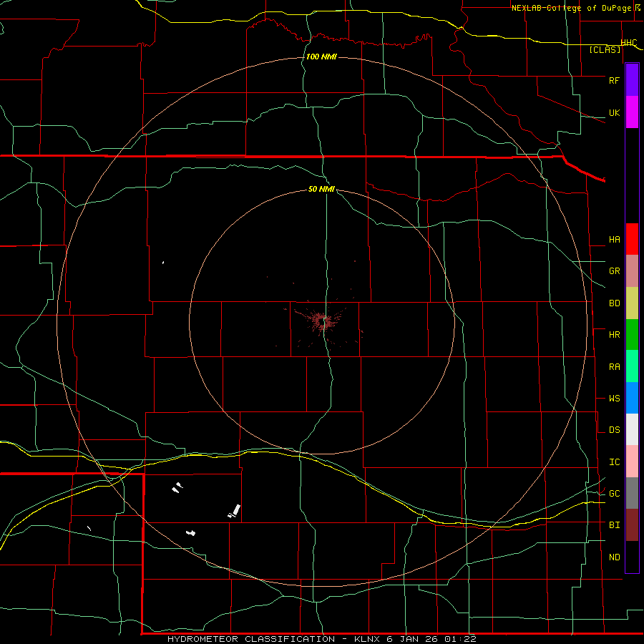644x644 pixels.
Task: Click the 50 NMI range ring label
Action: [x=321, y=189]
